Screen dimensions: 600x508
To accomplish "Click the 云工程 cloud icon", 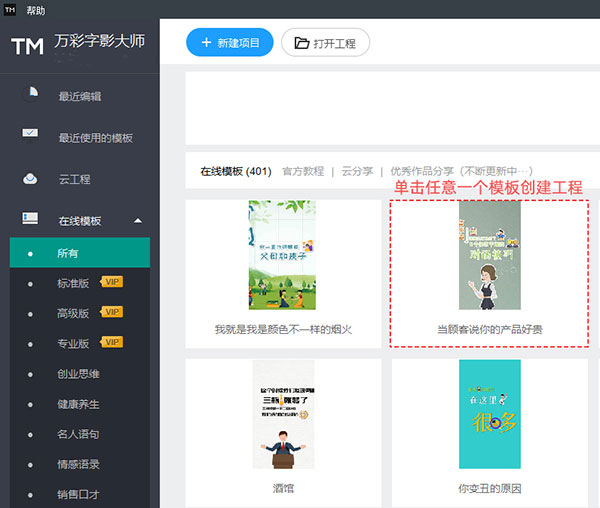I will (x=31, y=179).
